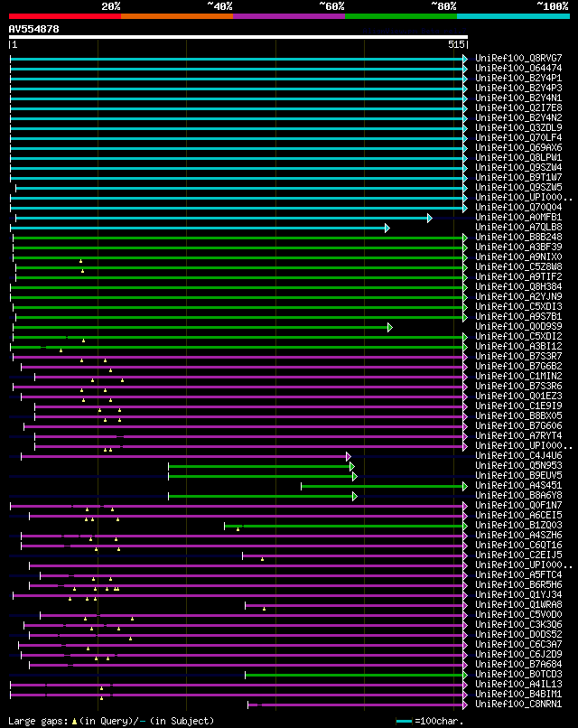The height and width of the screenshot is (728, 578).
Task: Pick the UniRef100_B8BX05 hit name
Action: (x=518, y=416)
